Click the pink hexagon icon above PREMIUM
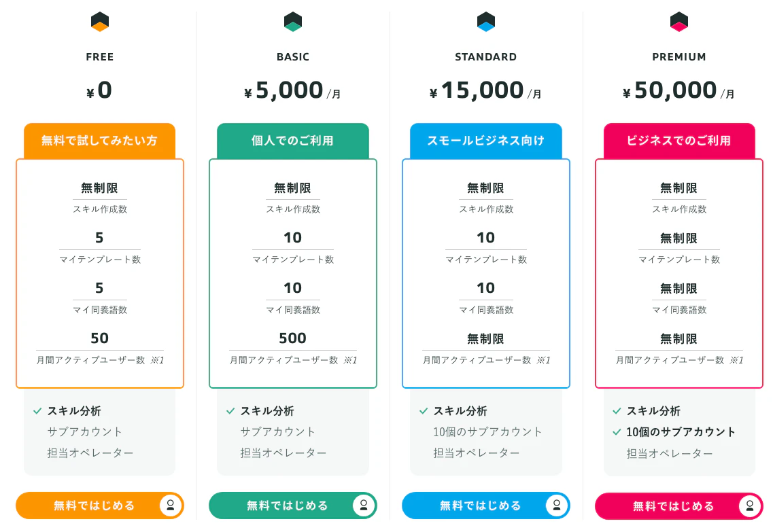Viewport: 773px width, 532px height. pyautogui.click(x=678, y=22)
